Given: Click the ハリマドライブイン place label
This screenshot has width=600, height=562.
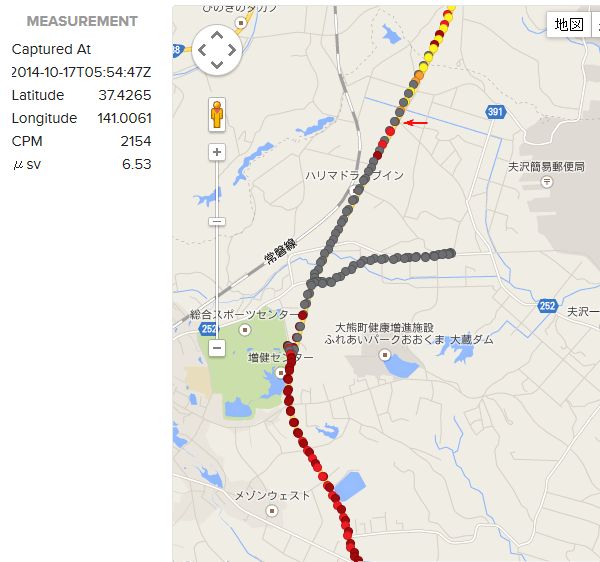Looking at the screenshot, I should (x=354, y=175).
